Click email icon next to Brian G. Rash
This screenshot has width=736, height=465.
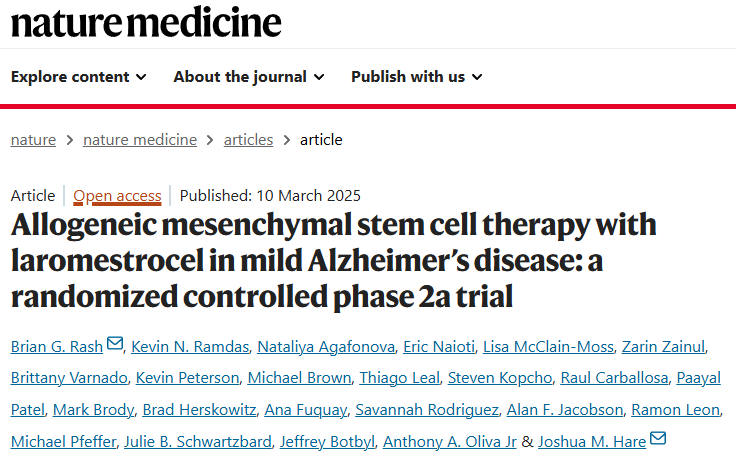pos(115,345)
